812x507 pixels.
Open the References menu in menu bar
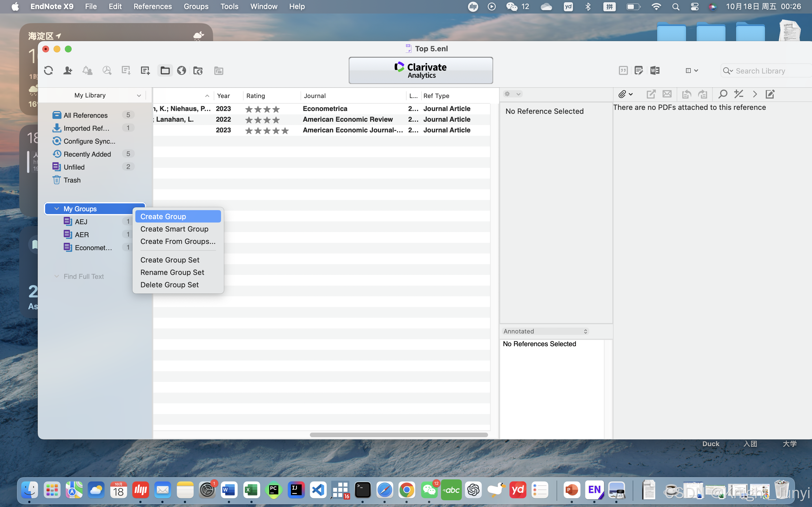tap(153, 6)
